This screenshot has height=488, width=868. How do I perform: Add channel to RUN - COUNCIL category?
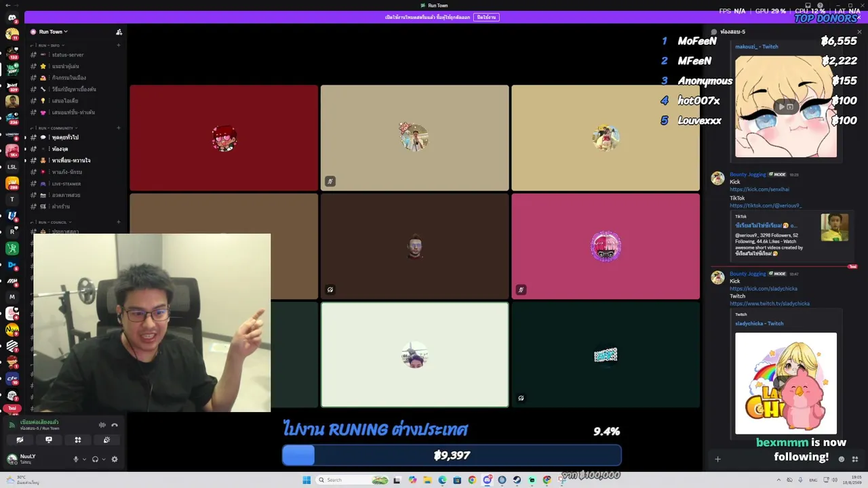point(119,222)
